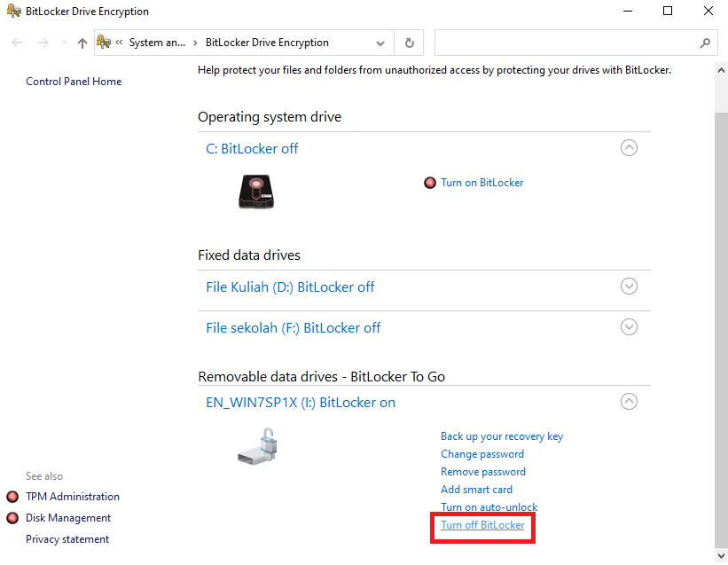Click the Turn off BitLocker link

(x=481, y=525)
